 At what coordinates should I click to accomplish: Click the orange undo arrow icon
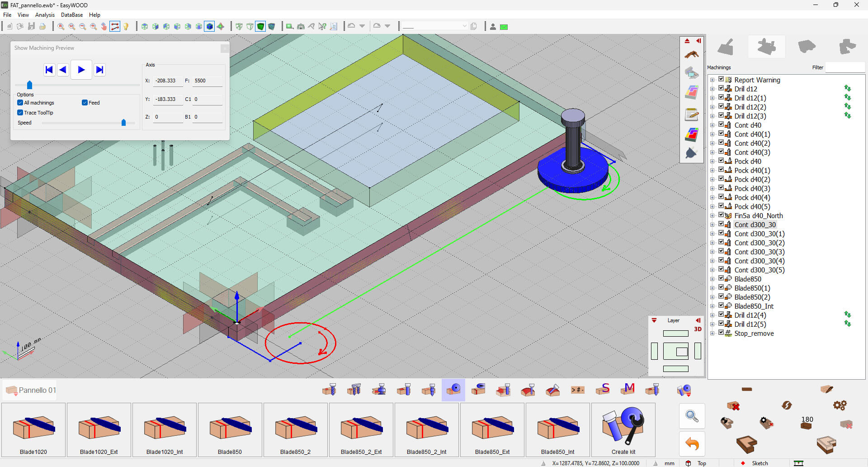692,444
